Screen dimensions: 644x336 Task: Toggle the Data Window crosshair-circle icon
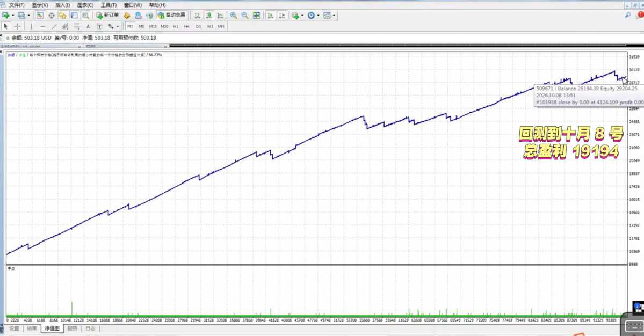click(52, 15)
